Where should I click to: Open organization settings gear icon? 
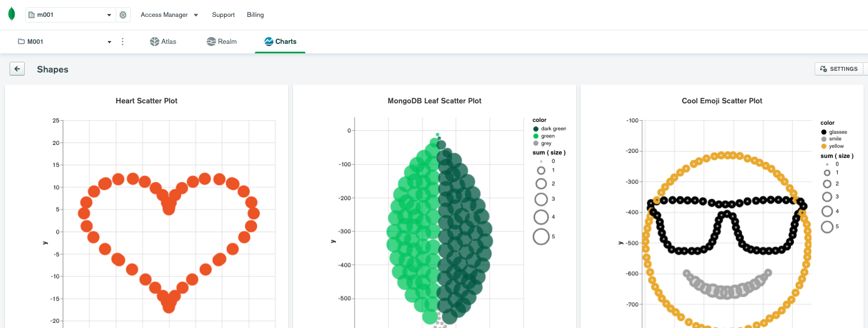(123, 15)
